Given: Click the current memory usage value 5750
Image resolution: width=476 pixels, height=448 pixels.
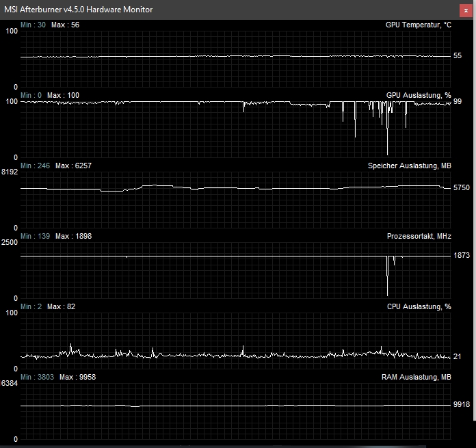Looking at the screenshot, I should pyautogui.click(x=462, y=187).
